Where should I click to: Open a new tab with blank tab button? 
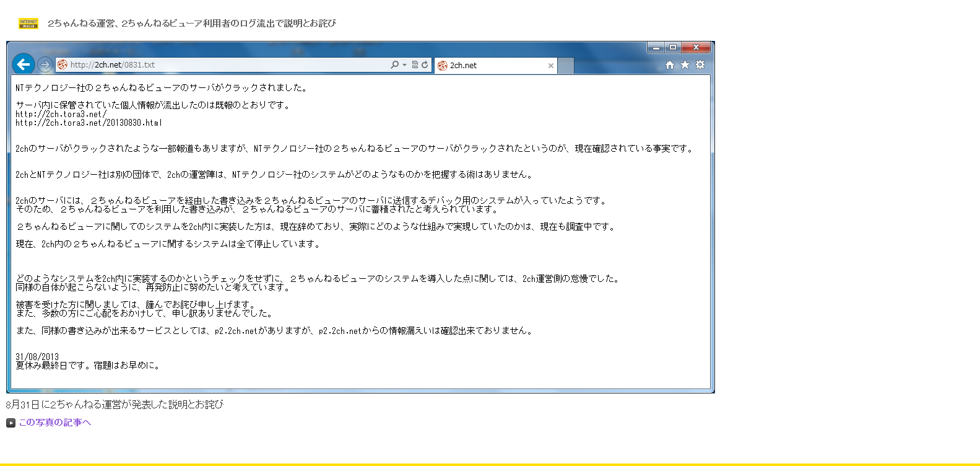[566, 65]
